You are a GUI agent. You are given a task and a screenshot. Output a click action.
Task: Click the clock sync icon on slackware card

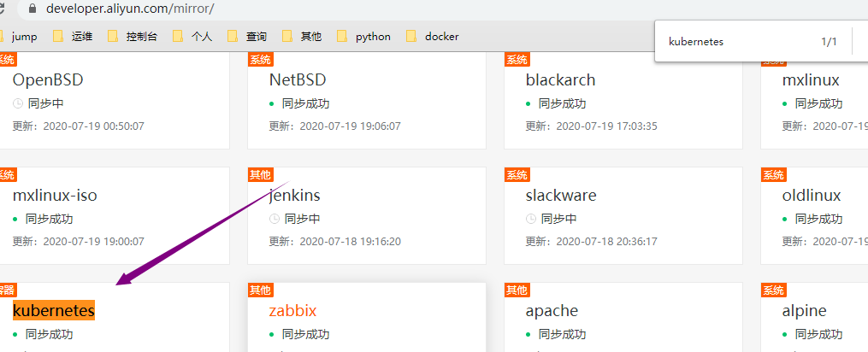(530, 220)
